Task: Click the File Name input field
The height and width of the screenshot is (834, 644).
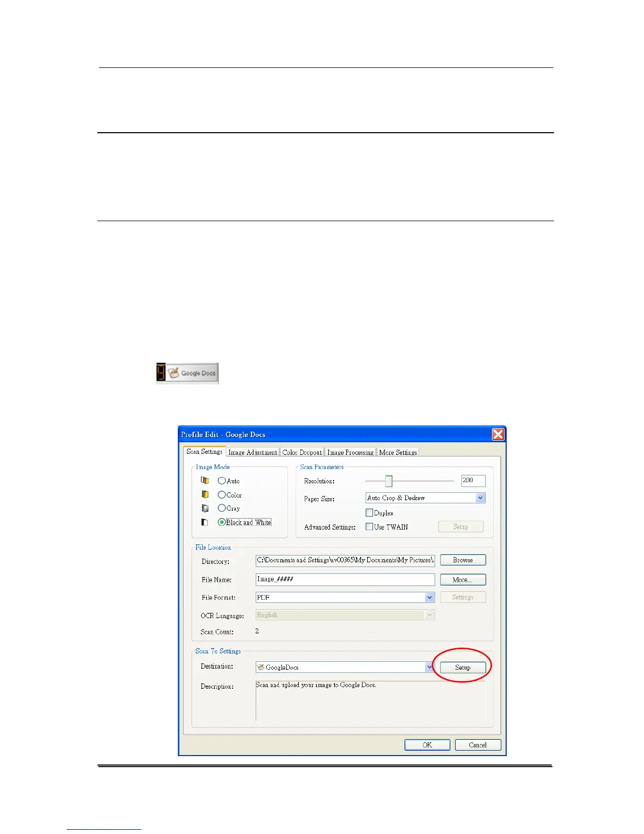Action: tap(345, 579)
